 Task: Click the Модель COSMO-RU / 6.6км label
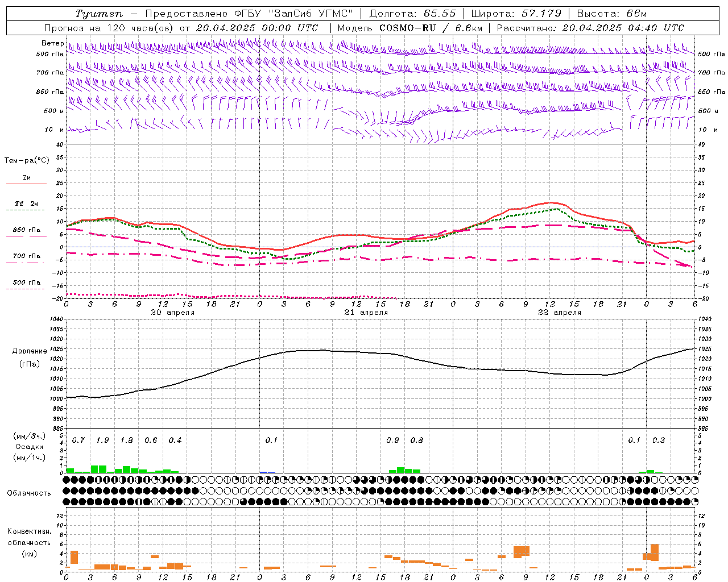(410, 28)
